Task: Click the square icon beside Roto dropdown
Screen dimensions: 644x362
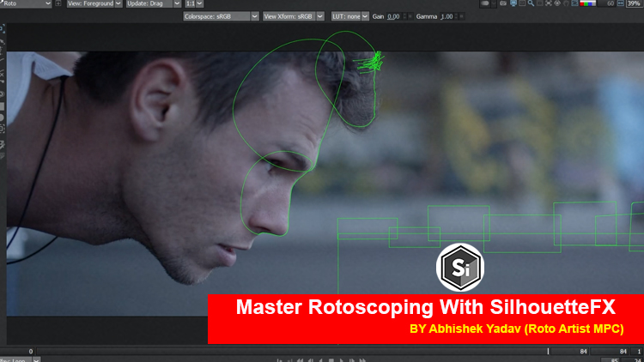Action: [58, 3]
